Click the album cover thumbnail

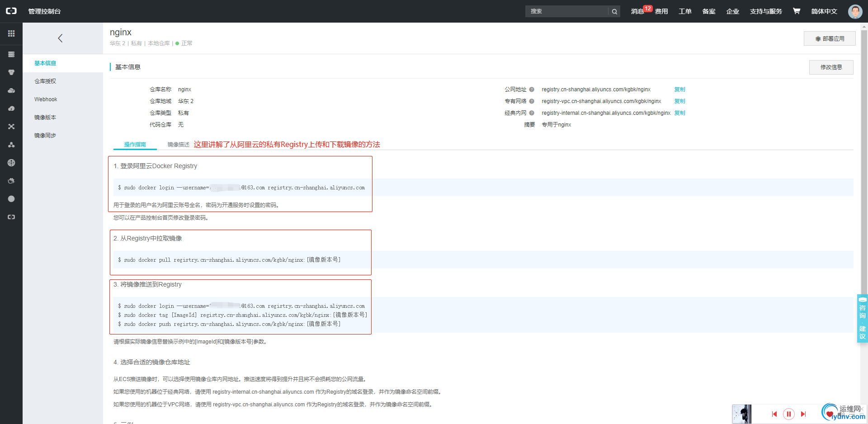[741, 414]
